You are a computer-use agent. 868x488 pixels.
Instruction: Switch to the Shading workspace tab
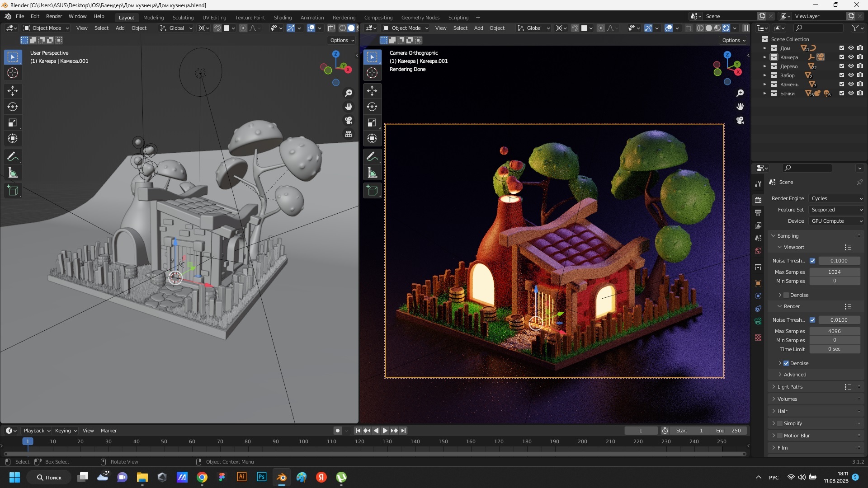coord(283,18)
